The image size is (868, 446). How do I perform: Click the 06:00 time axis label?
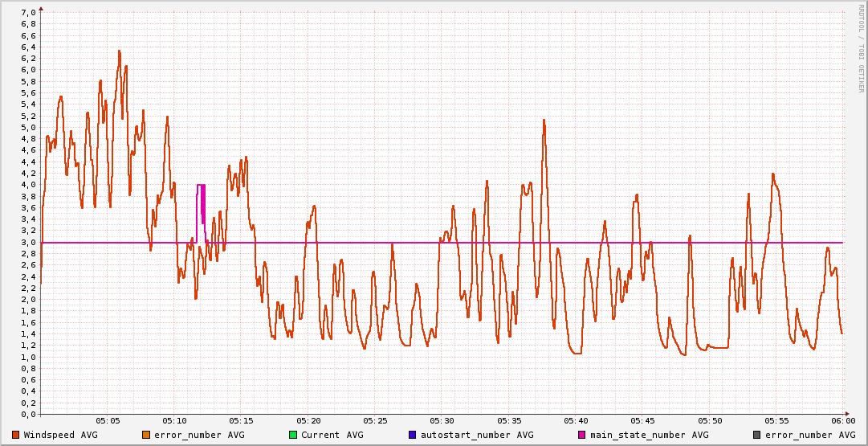843,420
